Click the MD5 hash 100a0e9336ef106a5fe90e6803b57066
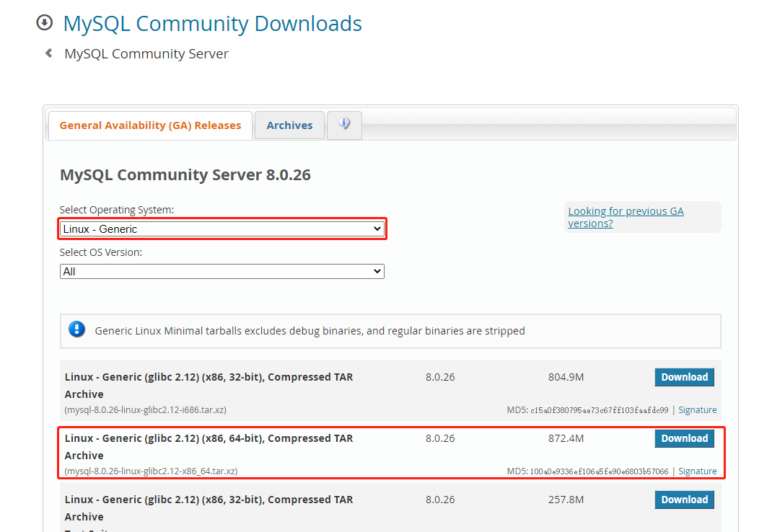Image resolution: width=772 pixels, height=532 pixels. click(x=599, y=471)
